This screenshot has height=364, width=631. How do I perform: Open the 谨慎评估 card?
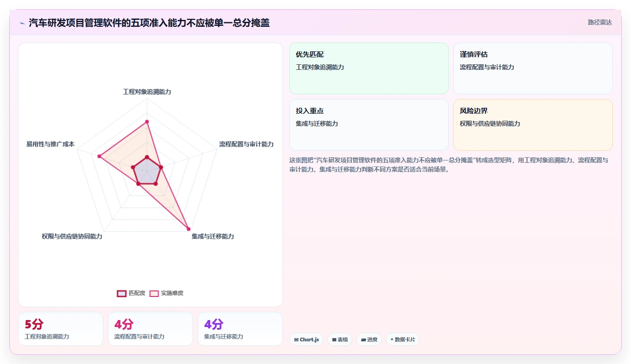point(533,68)
